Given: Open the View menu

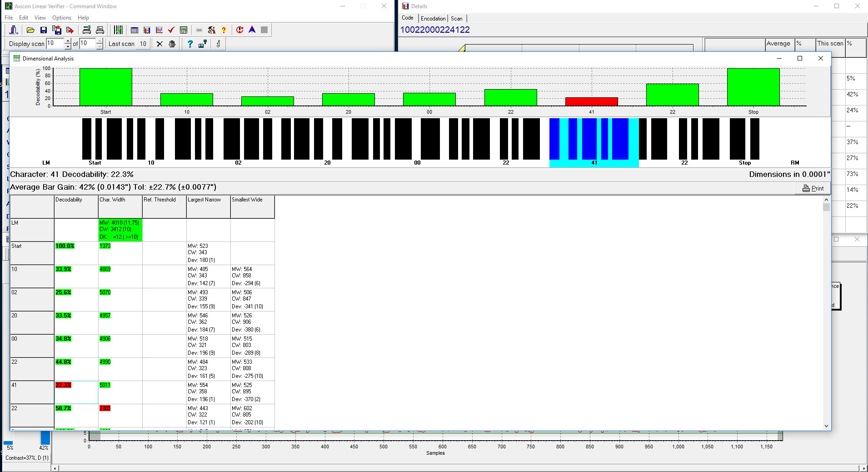Looking at the screenshot, I should 40,18.
